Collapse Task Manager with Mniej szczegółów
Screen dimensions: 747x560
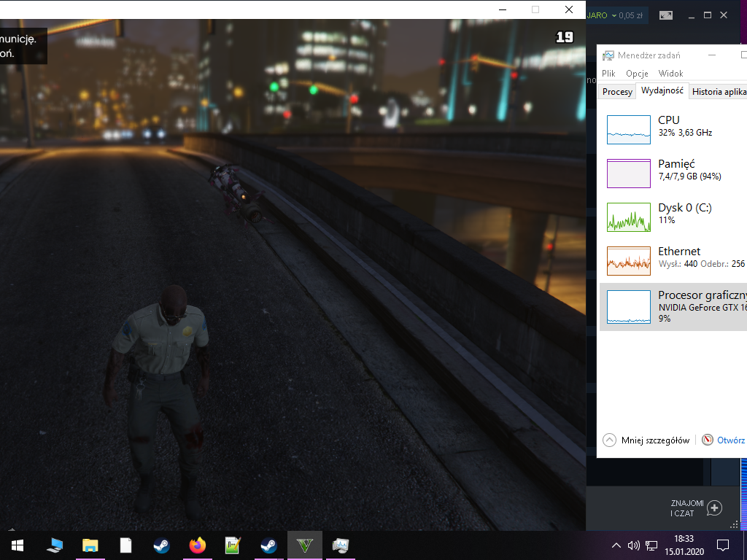pyautogui.click(x=646, y=440)
